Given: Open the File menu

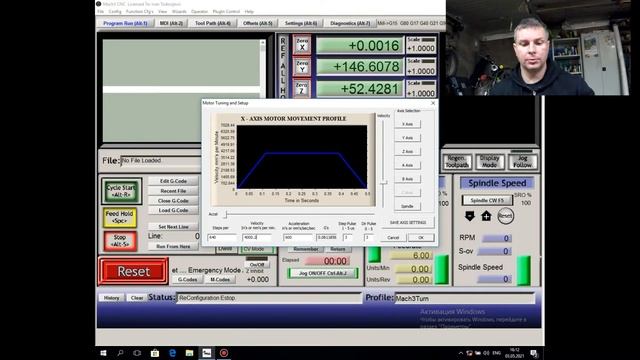Looking at the screenshot, I should pyautogui.click(x=100, y=12).
